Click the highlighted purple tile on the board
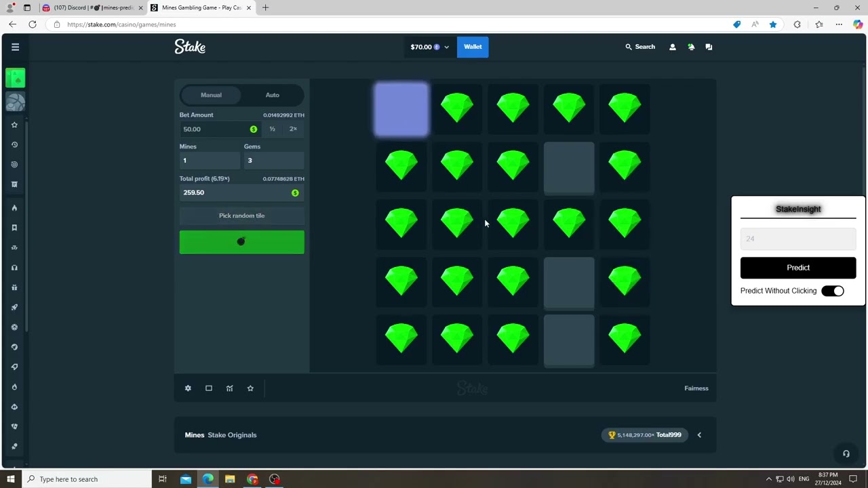Screen dimensions: 868x488 [x=401, y=109]
